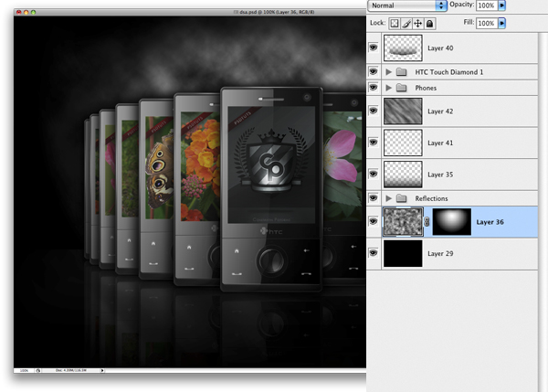Click the mask link icon on Layer 36
The image size is (548, 392).
point(427,222)
